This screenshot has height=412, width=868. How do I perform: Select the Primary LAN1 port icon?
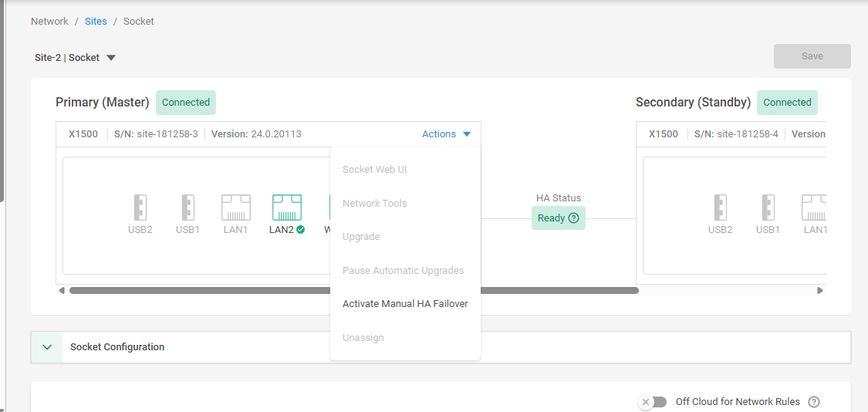coord(235,208)
